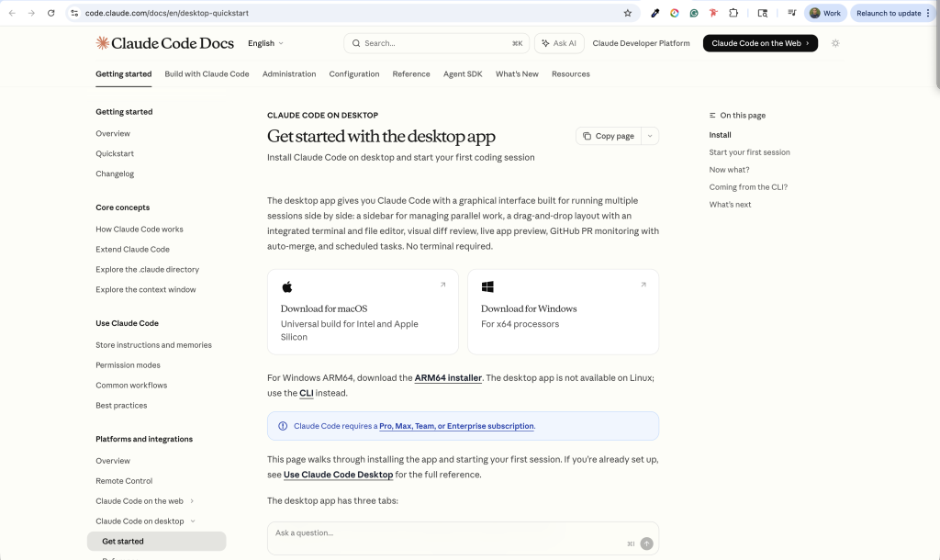Jump to Coming from the CLI? section
Screen dimensions: 940x560
coord(748,187)
